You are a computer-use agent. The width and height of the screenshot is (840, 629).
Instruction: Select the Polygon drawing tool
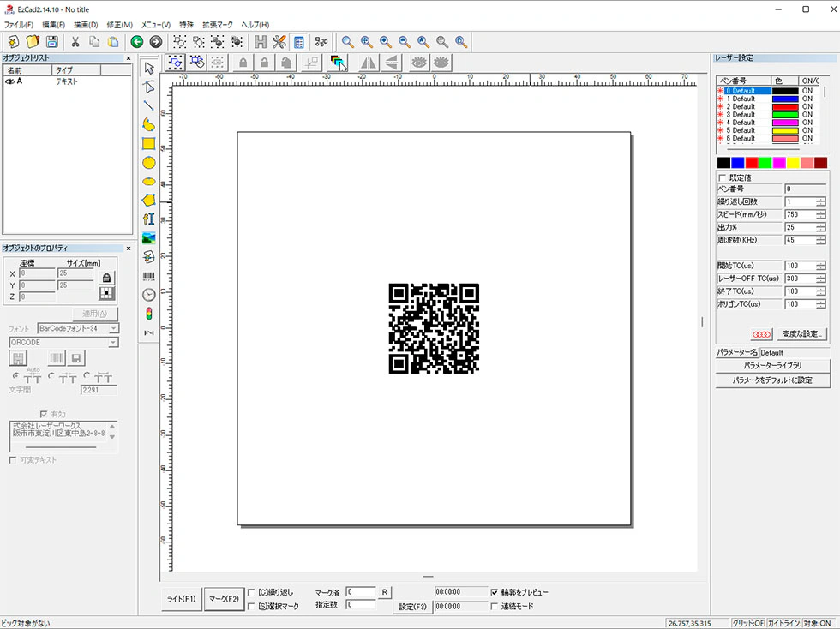coord(149,200)
